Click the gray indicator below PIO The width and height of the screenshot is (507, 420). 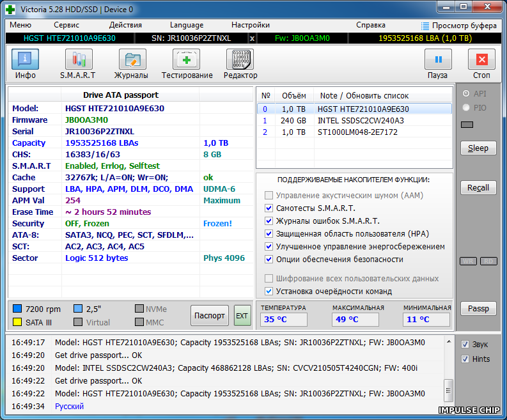tap(467, 125)
